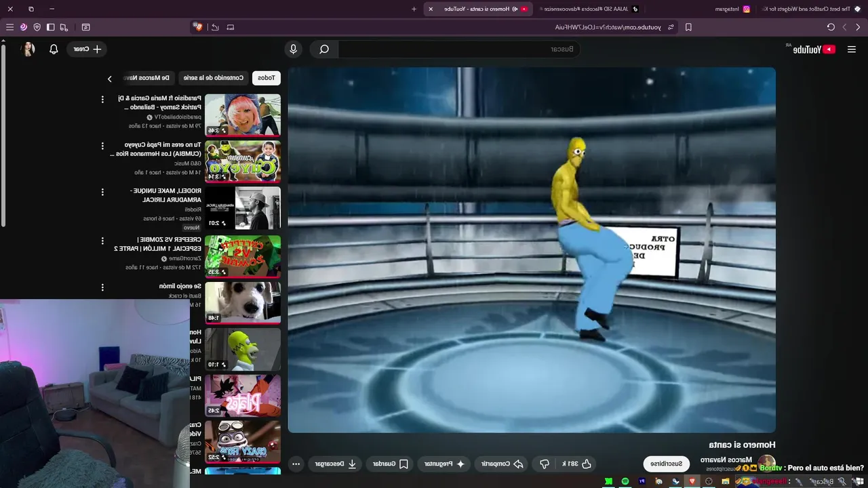The height and width of the screenshot is (488, 868).
Task: Click the magnifier search button
Action: (x=324, y=49)
